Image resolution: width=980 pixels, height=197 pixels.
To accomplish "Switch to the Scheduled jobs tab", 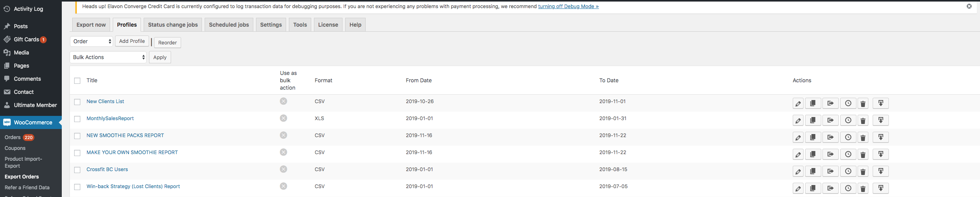I will point(229,25).
